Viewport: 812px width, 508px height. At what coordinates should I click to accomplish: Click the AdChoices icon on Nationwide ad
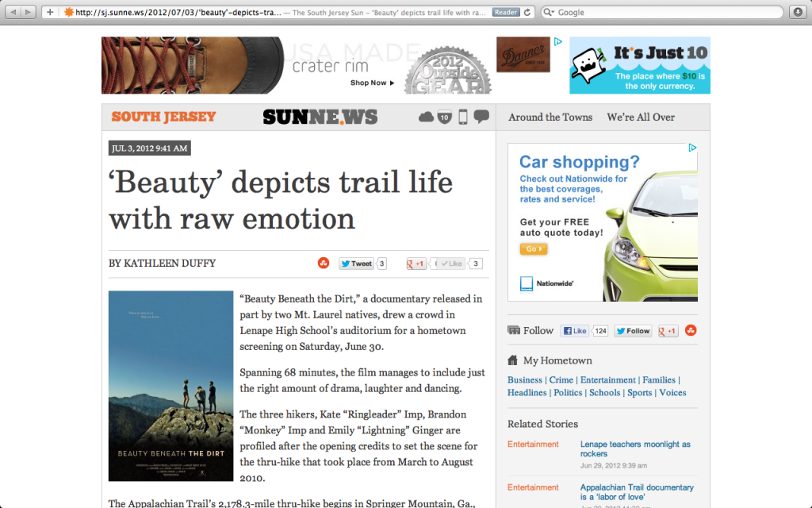[x=692, y=148]
